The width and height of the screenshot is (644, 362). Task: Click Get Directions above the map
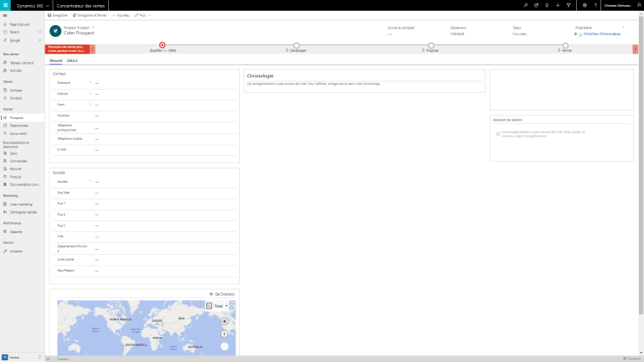tap(223, 294)
